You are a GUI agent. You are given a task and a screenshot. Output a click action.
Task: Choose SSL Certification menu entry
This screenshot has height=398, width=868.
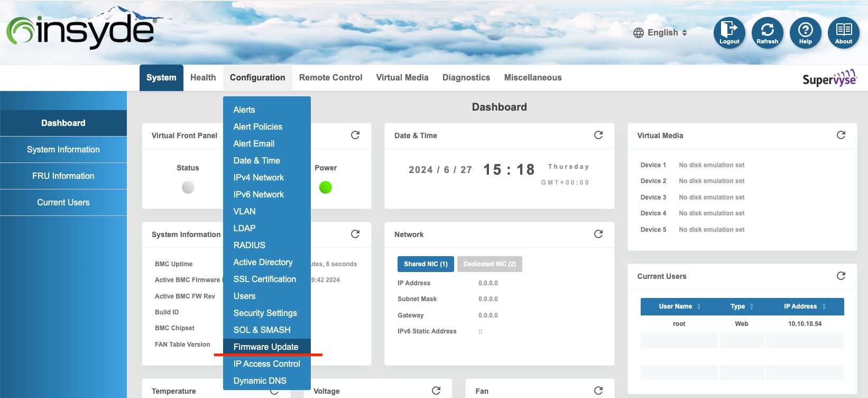pos(264,279)
